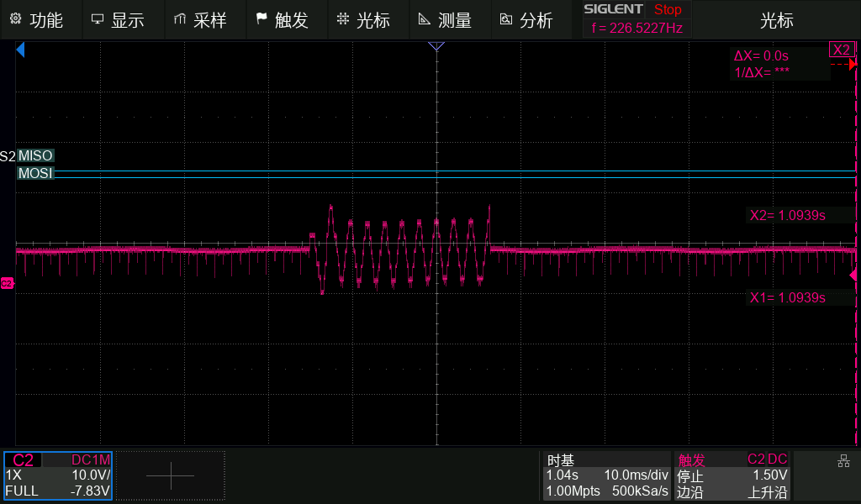Click the monitor icon beside 显示
This screenshot has height=504, width=861.
pos(98,19)
